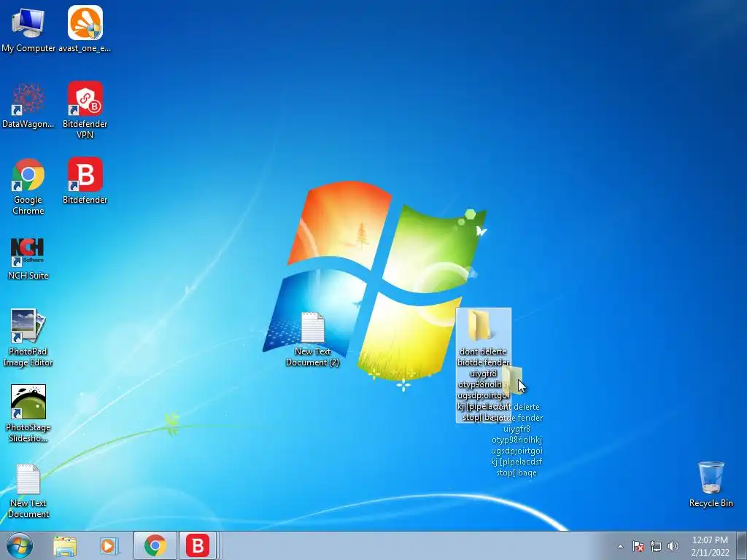Click the 'Google Chrome' icon label text
This screenshot has height=560, width=747.
(x=28, y=205)
